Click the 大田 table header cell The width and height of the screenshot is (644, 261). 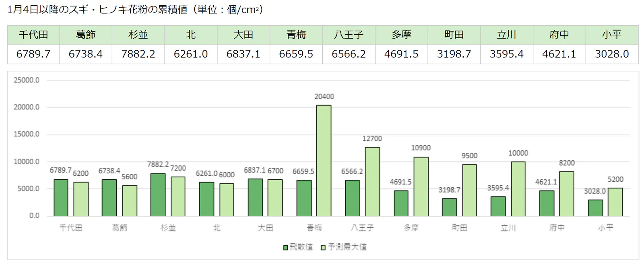(x=244, y=35)
